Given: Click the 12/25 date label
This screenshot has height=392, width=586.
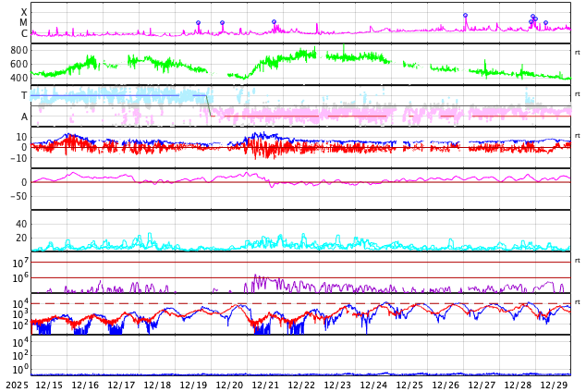Looking at the screenshot, I should [x=409, y=385].
